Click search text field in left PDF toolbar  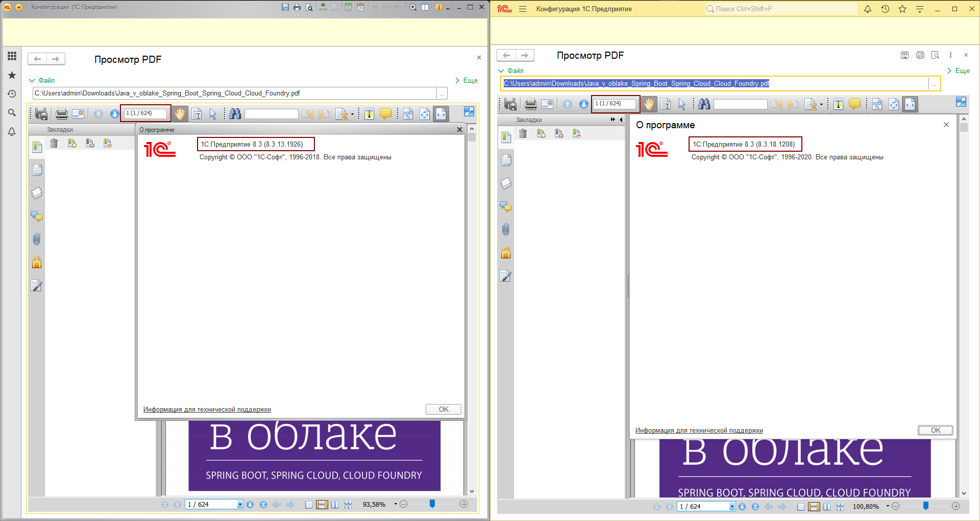tap(272, 113)
